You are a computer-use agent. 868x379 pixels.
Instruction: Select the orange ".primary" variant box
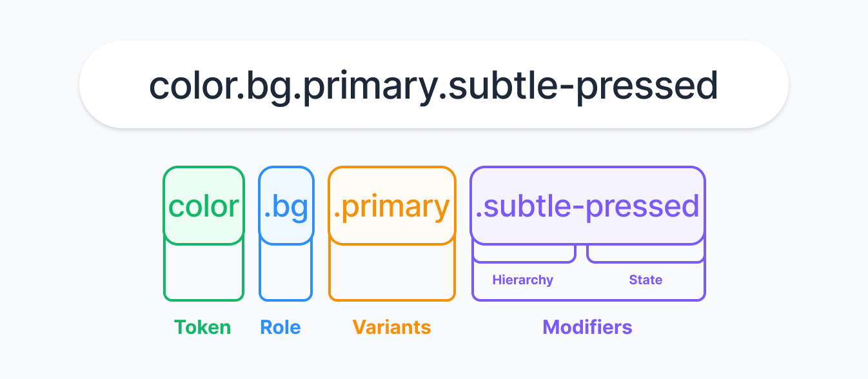coord(392,206)
